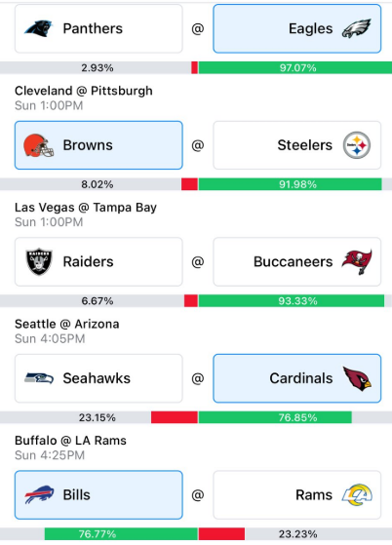The image size is (392, 545).
Task: Click the Buffalo @ LA Rams matchup title
Action: (70, 441)
